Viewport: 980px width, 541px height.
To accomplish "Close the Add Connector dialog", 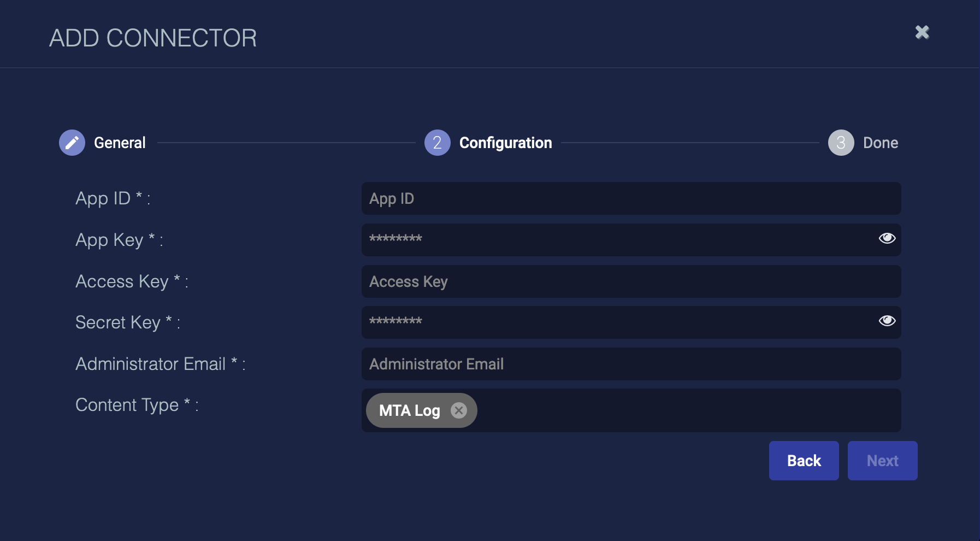I will (x=922, y=33).
